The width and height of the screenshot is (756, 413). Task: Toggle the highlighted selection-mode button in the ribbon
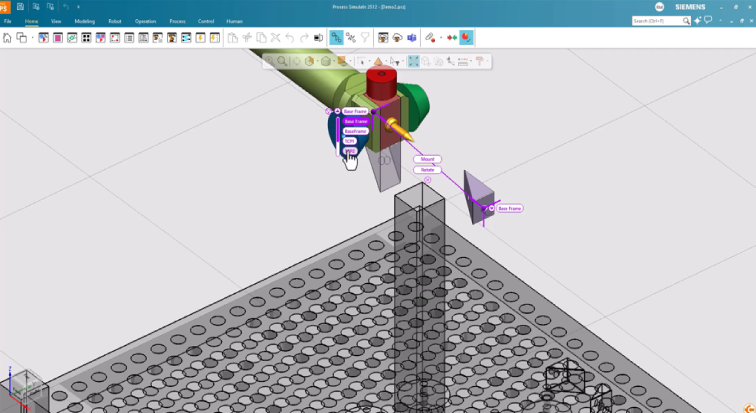[x=336, y=38]
